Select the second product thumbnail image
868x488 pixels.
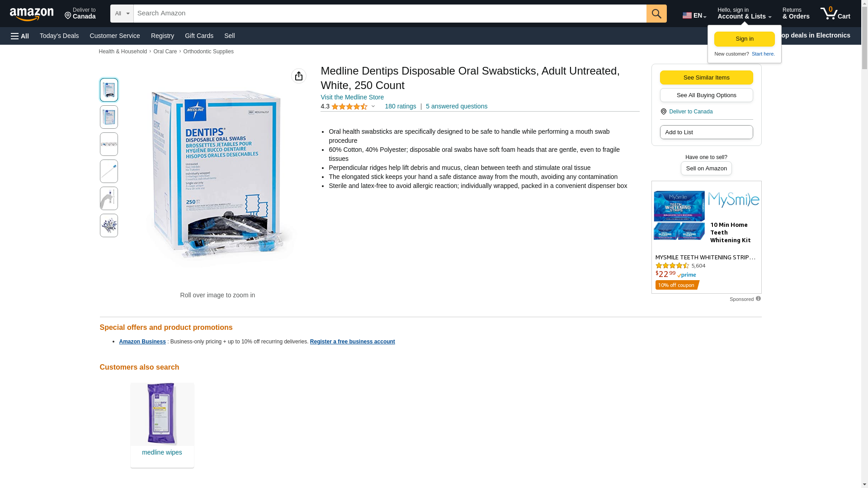pyautogui.click(x=109, y=117)
